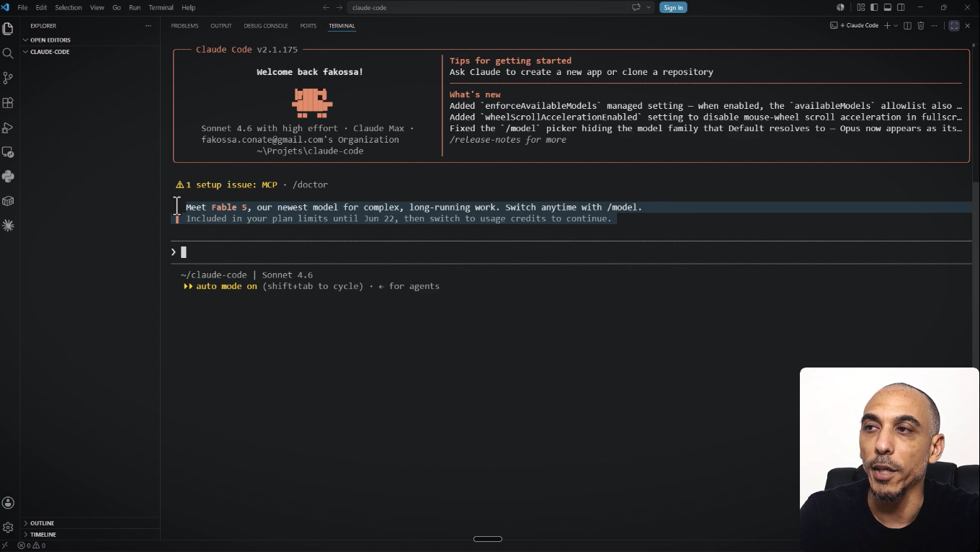Viewport: 980px width, 552px height.
Task: Expand the OUTLINE section
Action: [90, 523]
